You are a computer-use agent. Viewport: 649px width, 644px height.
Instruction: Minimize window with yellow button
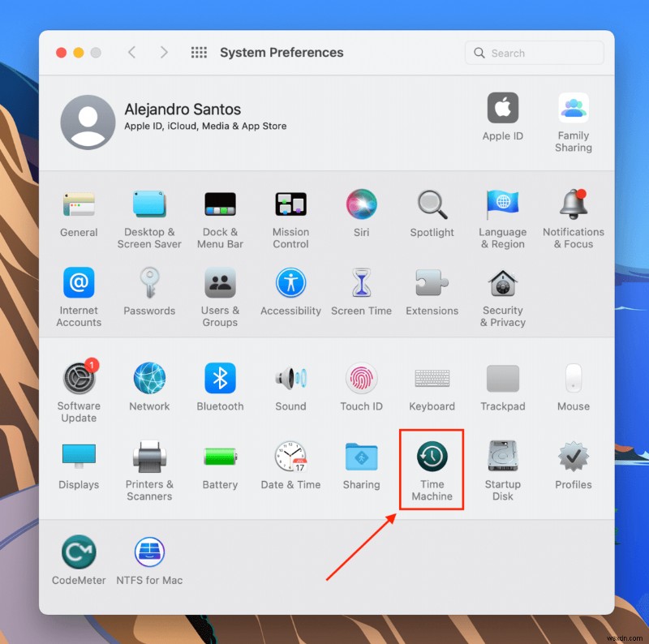point(79,53)
